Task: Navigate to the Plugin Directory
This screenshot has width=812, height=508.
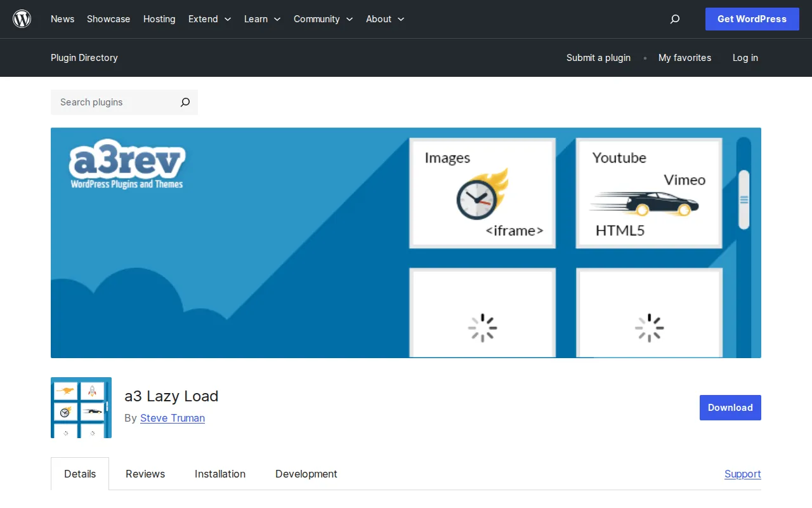Action: [x=84, y=58]
